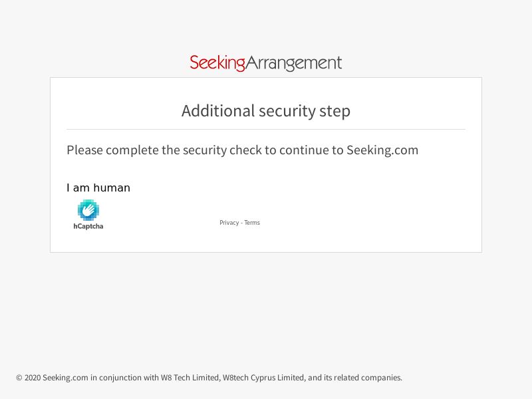Open the hCaptcha Terms link
Screen dimensions: 532x399
click(x=252, y=223)
